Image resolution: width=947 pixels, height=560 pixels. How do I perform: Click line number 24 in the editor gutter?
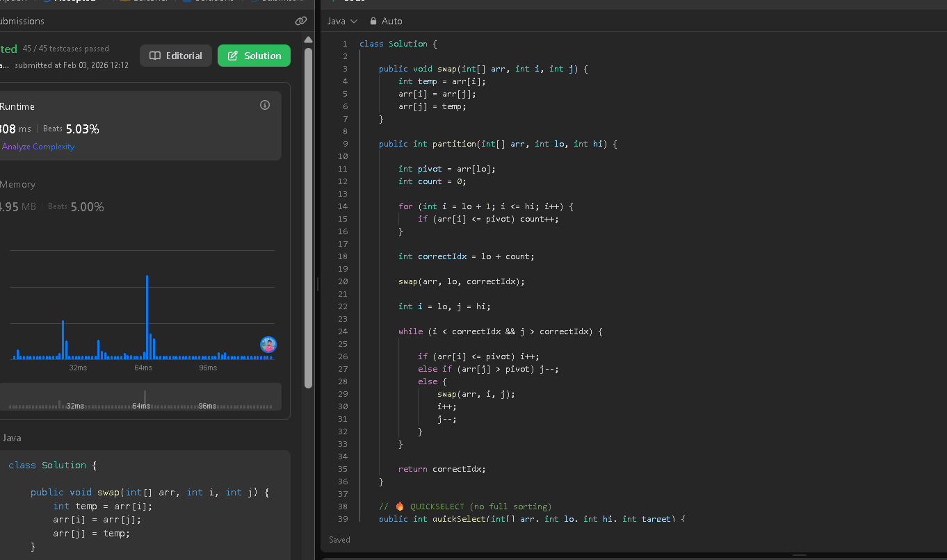(x=343, y=331)
